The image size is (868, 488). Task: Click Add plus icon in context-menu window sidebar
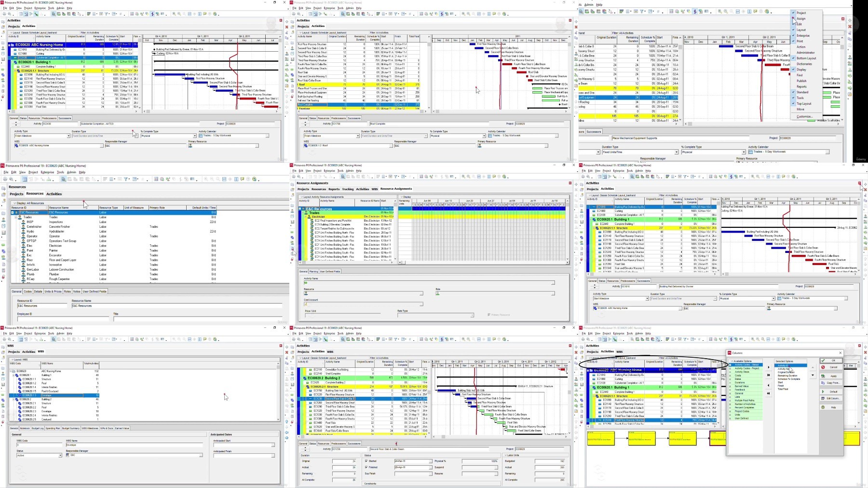pyautogui.click(x=850, y=20)
